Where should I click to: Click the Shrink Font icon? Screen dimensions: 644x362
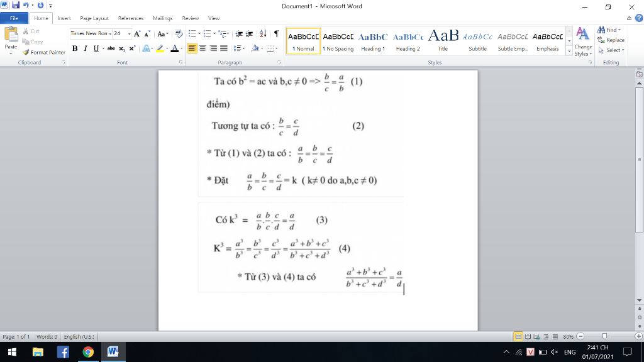(147, 34)
